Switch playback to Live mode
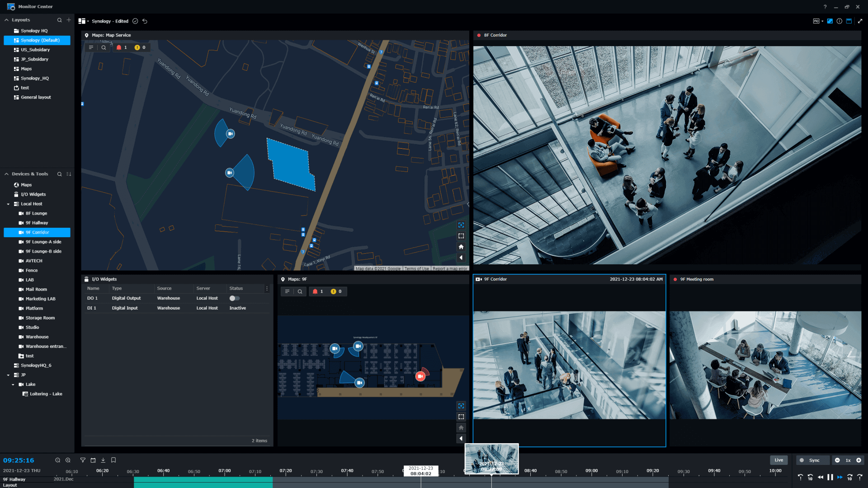 coord(779,460)
